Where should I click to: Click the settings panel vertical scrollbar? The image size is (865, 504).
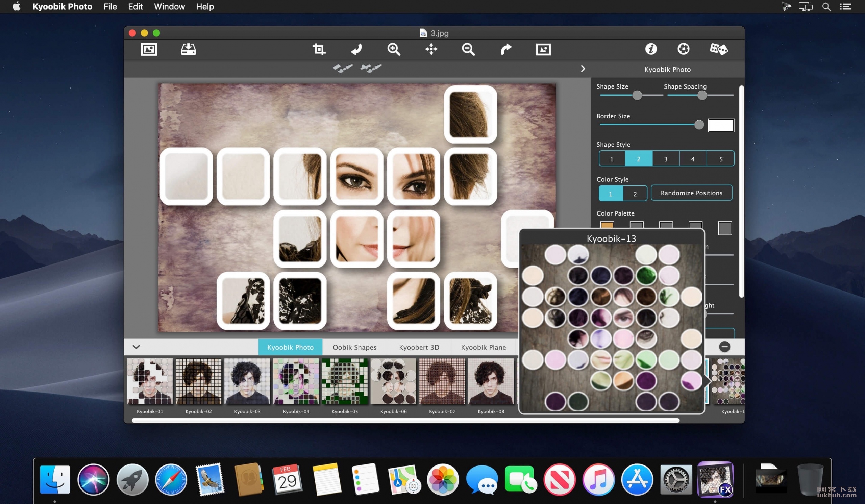[741, 192]
